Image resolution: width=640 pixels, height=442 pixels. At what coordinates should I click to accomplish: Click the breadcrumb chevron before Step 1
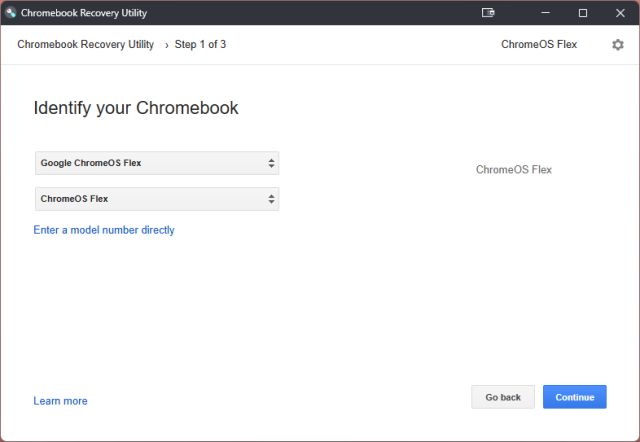pos(167,45)
